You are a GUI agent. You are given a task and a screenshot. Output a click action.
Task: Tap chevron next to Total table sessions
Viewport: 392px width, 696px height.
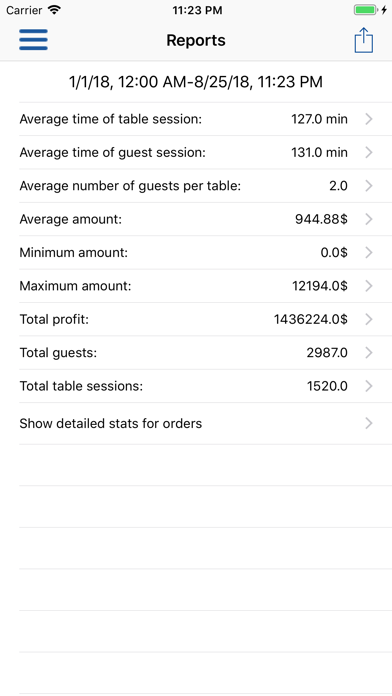368,386
